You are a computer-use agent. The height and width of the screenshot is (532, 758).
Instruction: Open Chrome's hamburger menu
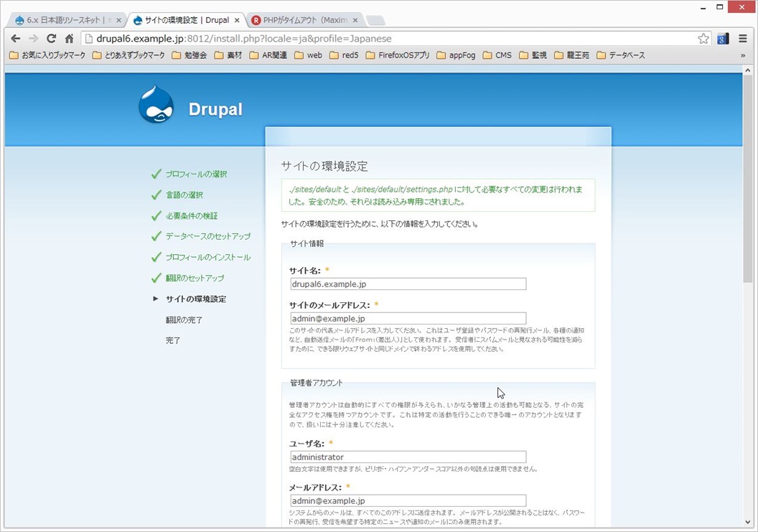[743, 39]
